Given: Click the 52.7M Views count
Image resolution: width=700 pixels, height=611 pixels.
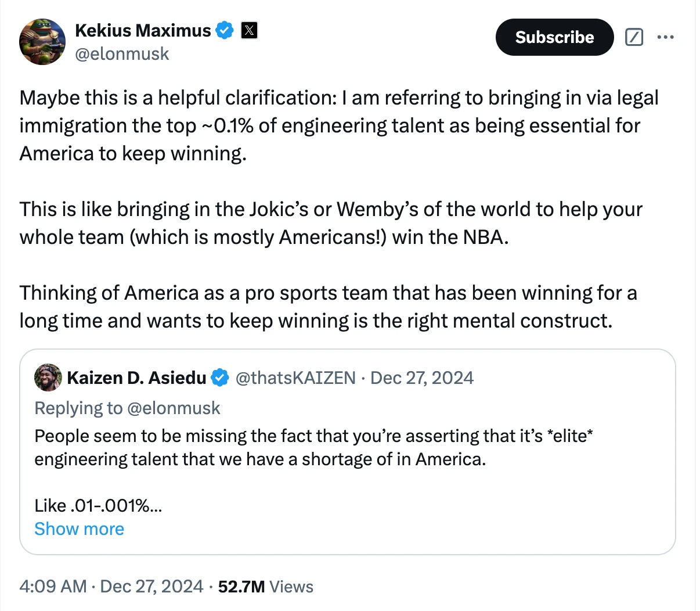Looking at the screenshot, I should click(x=265, y=586).
